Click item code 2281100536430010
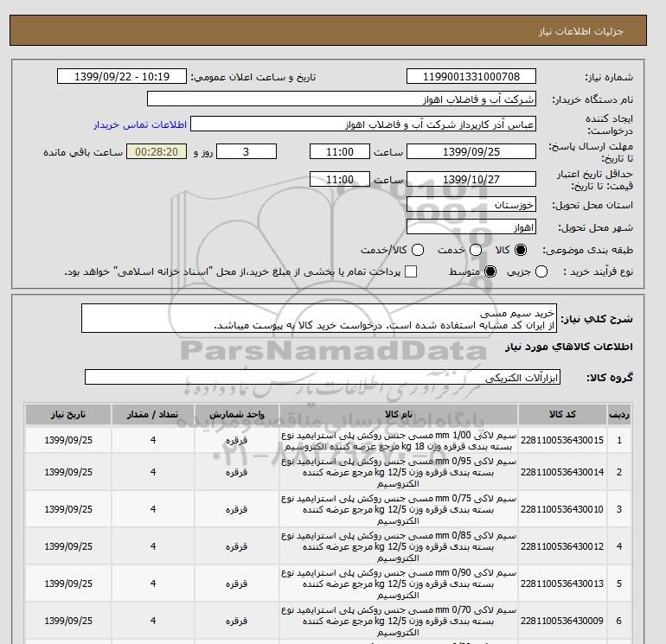This screenshot has height=644, width=666. coord(562,509)
